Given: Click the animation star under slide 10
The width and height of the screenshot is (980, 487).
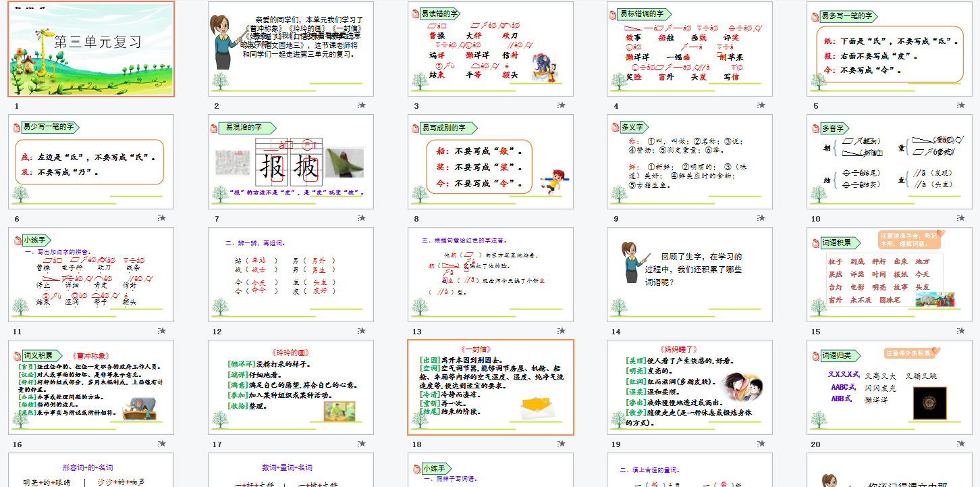Looking at the screenshot, I should pyautogui.click(x=960, y=218).
